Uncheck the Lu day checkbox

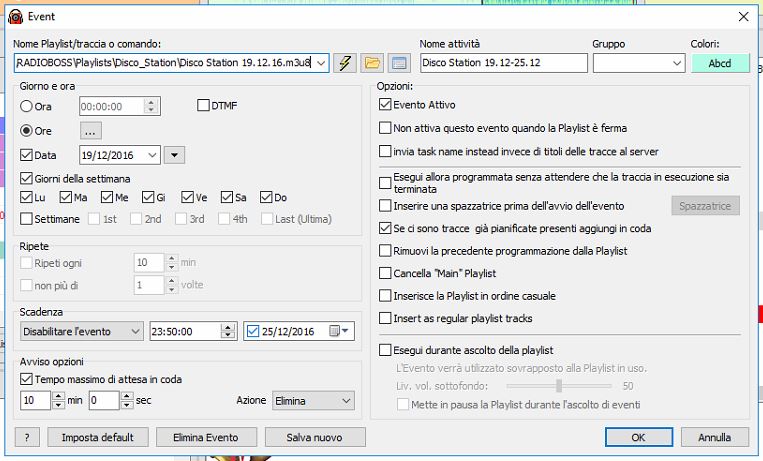(x=26, y=197)
